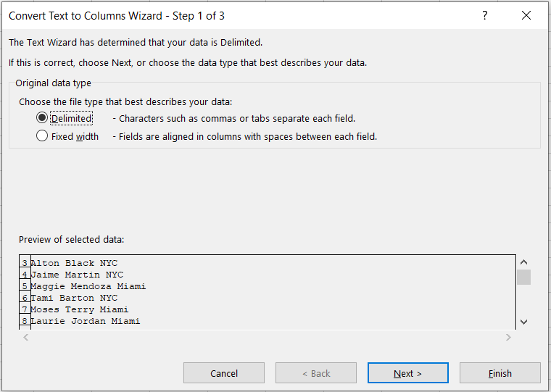
Task: Click the preview's scroll down arrow
Action: point(524,322)
